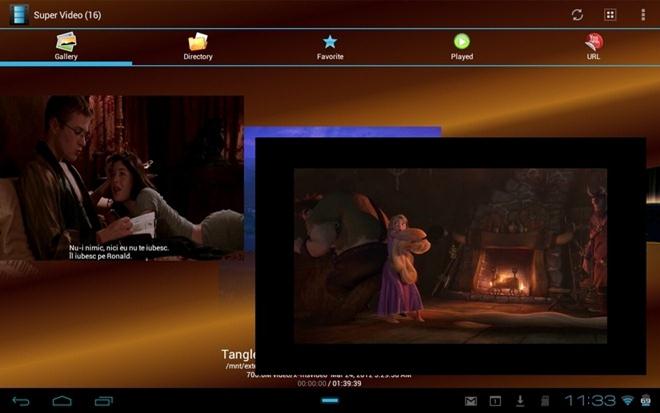This screenshot has width=660, height=413.
Task: Switch to grid view icon
Action: click(610, 15)
